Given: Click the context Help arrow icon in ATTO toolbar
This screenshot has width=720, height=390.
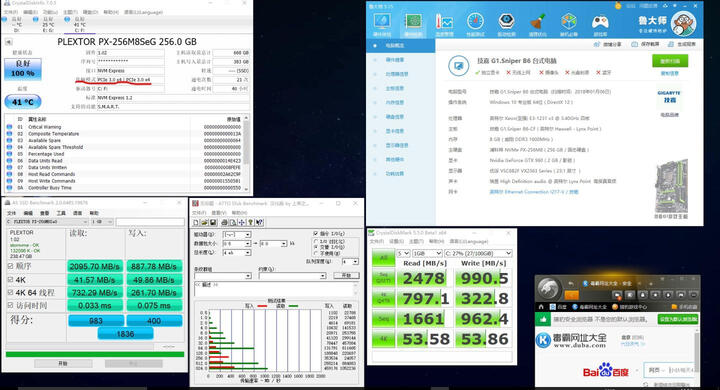Looking at the screenshot, I should click(x=259, y=222).
